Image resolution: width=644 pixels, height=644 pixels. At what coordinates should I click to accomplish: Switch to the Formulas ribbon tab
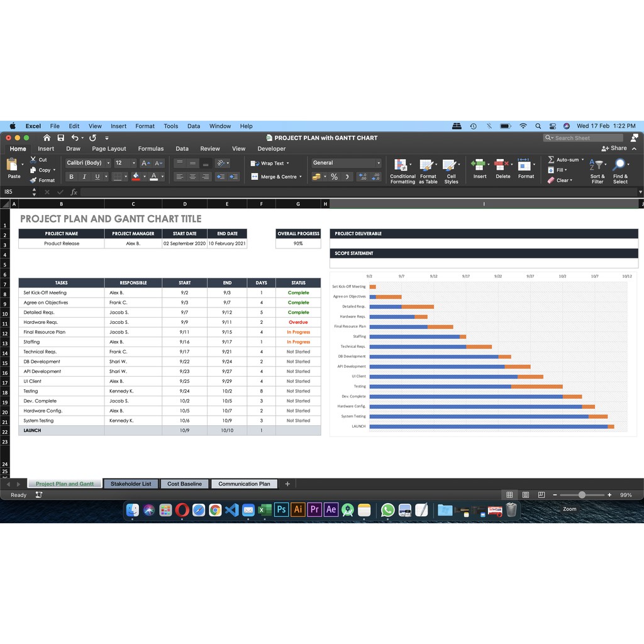[151, 149]
